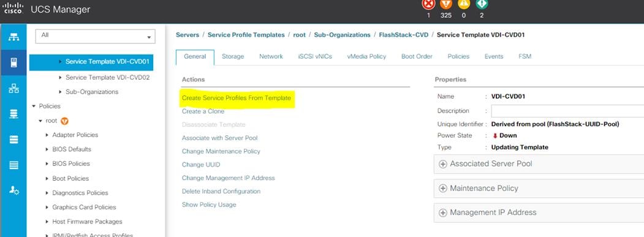Click the critical faults red icon
The image size is (644, 237).
click(x=428, y=4)
